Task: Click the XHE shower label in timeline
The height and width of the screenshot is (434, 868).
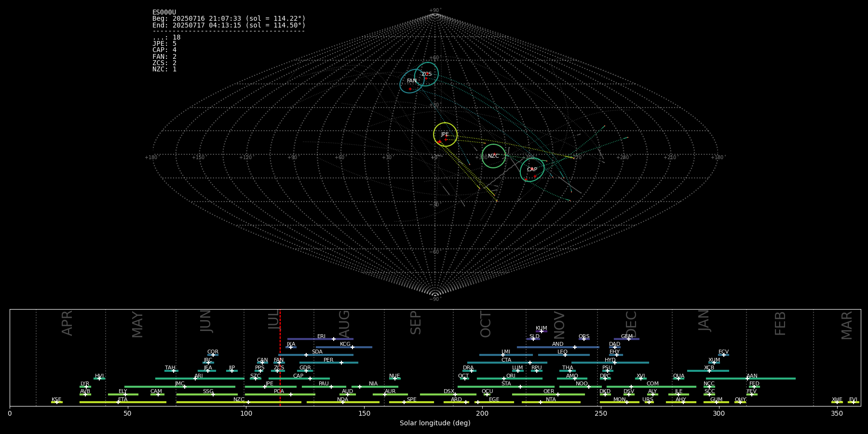Action: (837, 400)
